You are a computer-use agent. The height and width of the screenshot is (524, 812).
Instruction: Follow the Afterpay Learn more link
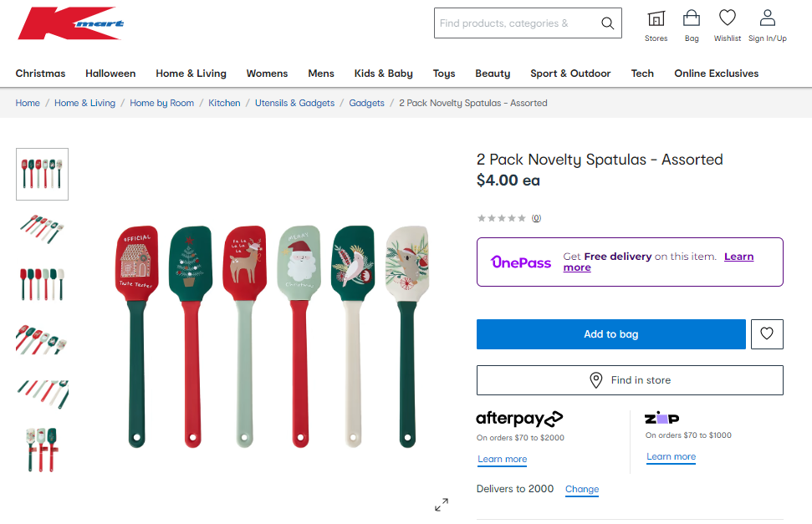(x=502, y=460)
